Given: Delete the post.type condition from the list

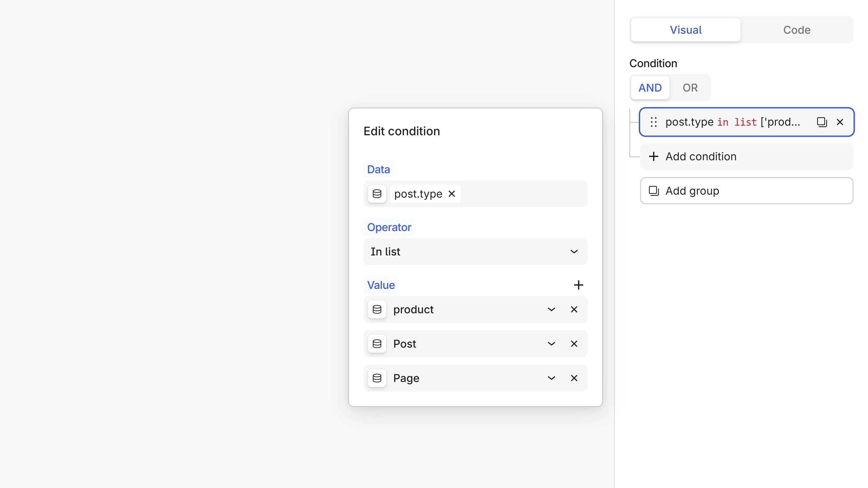Looking at the screenshot, I should (x=840, y=122).
